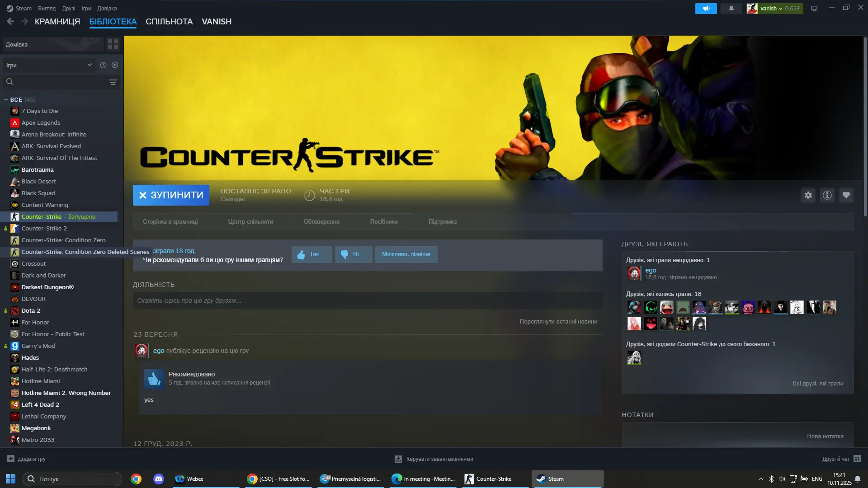Open the Друзі menu
This screenshot has height=488, width=868.
coord(69,8)
